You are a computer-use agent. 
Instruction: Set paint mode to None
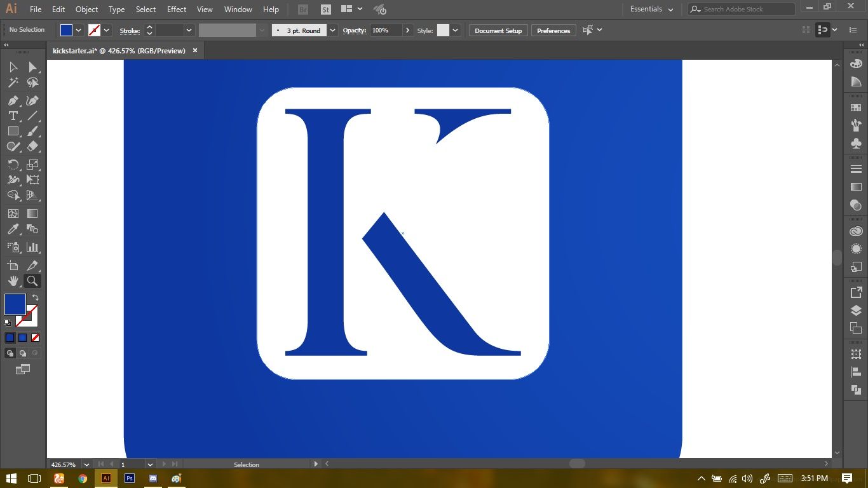36,338
